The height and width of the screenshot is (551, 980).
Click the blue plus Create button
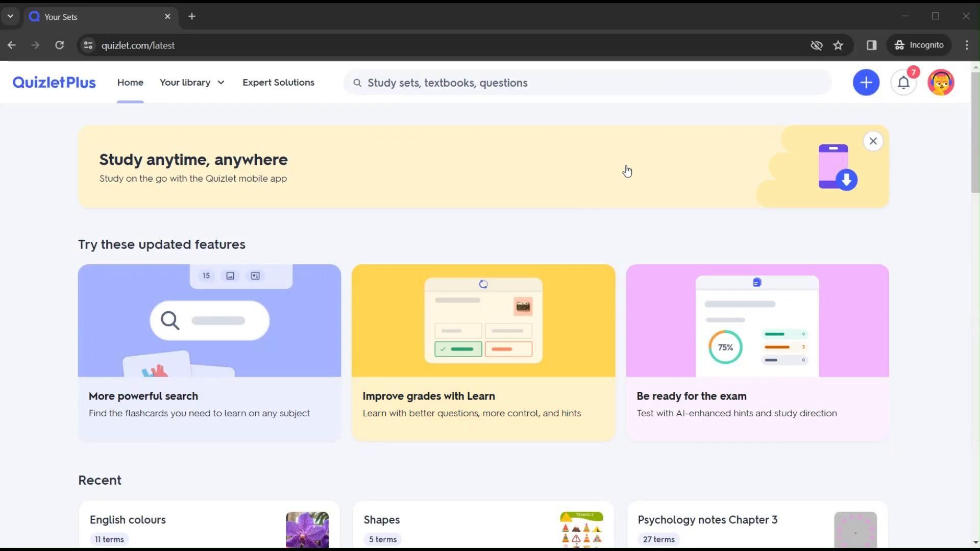tap(866, 82)
